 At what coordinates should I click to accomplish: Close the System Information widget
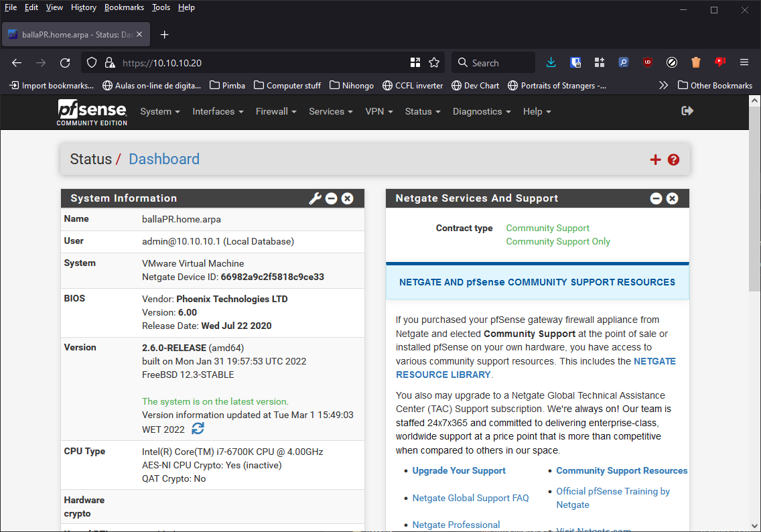click(347, 198)
